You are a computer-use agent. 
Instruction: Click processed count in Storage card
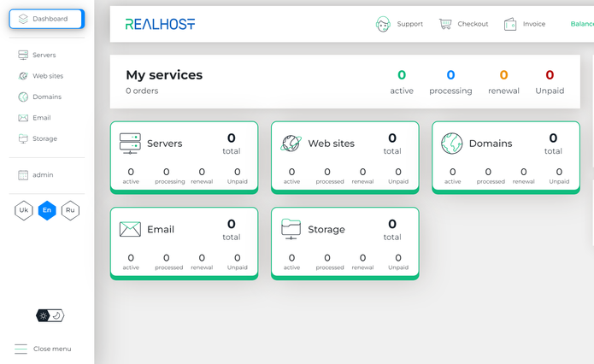pyautogui.click(x=327, y=258)
